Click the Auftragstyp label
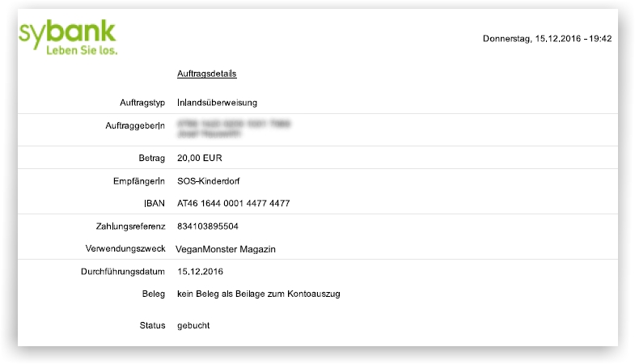Image resolution: width=635 pixels, height=364 pixels. [x=142, y=103]
